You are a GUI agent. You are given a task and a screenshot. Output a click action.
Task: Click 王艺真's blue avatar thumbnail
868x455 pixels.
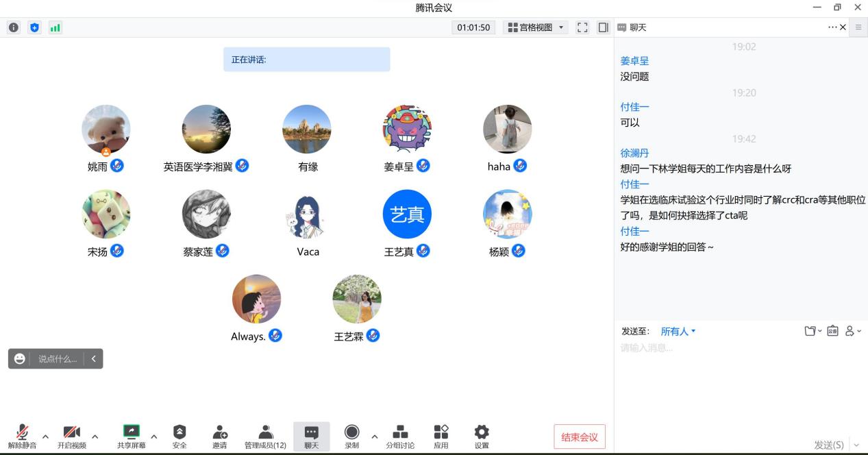click(407, 214)
